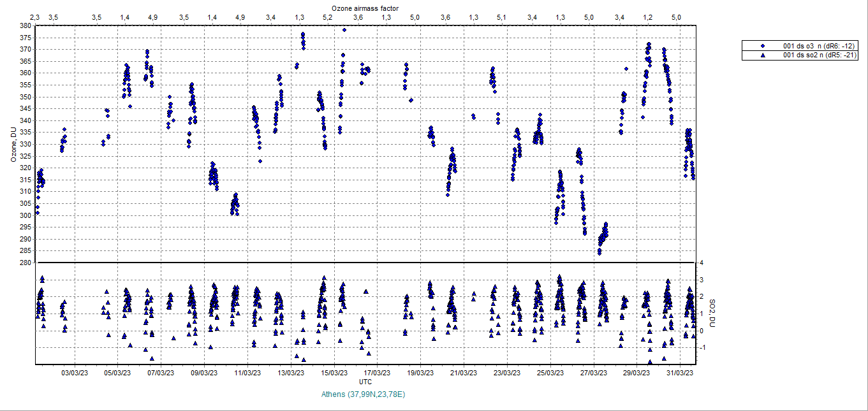Click the -1 tick on the SO2 axis

pos(702,347)
